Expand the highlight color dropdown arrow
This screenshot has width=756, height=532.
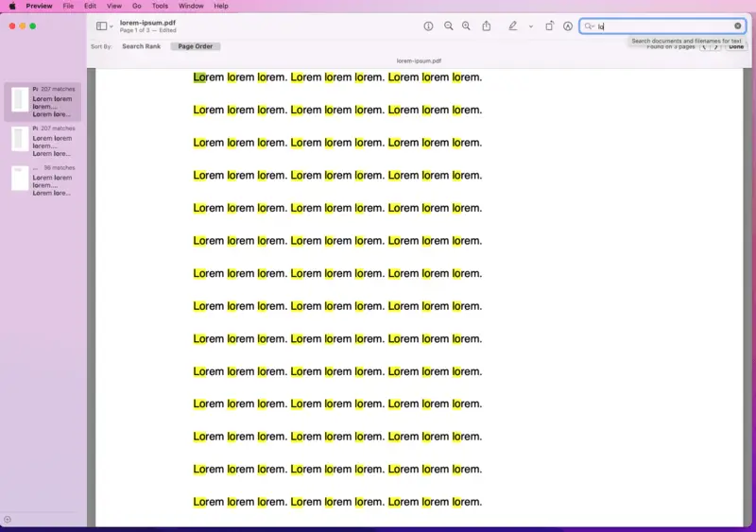tap(531, 26)
